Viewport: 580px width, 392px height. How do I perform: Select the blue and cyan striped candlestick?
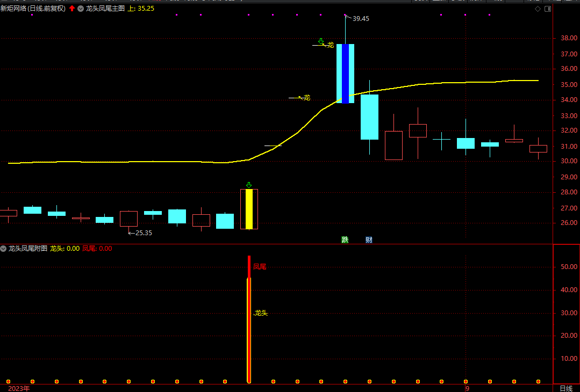[x=345, y=73]
